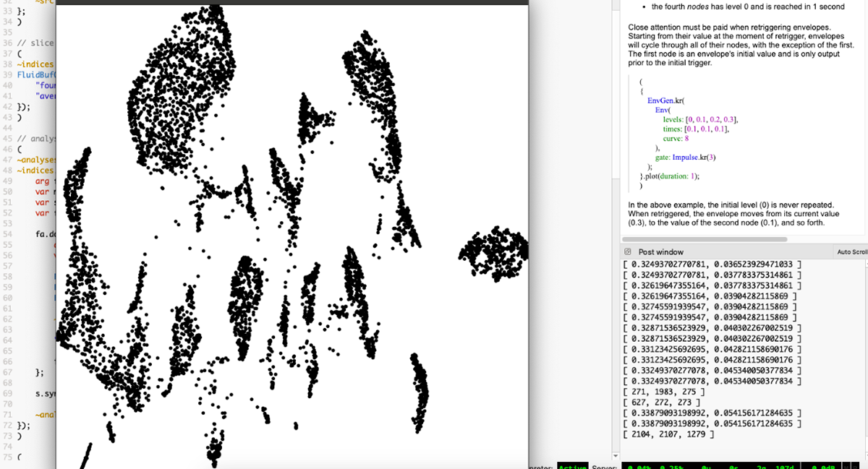The image size is (868, 469).
Task: Click 'fa.d' code on editor line 54
Action: click(x=45, y=234)
